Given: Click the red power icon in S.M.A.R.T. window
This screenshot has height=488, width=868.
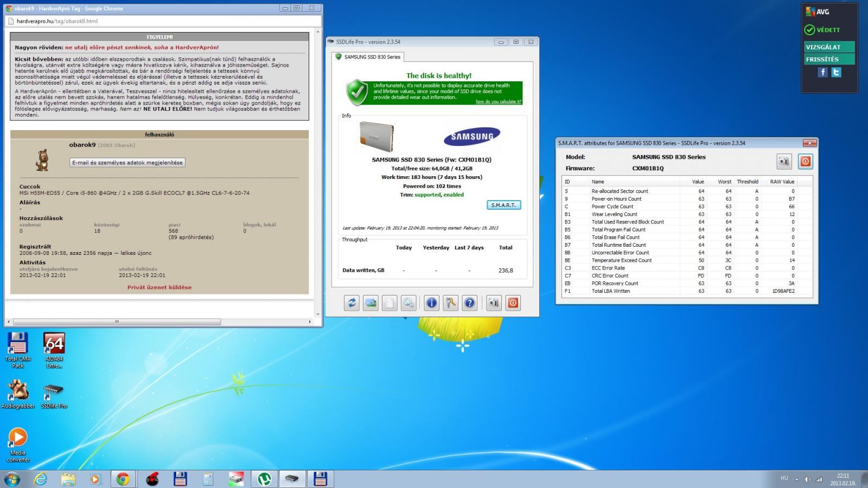Looking at the screenshot, I should click(806, 162).
